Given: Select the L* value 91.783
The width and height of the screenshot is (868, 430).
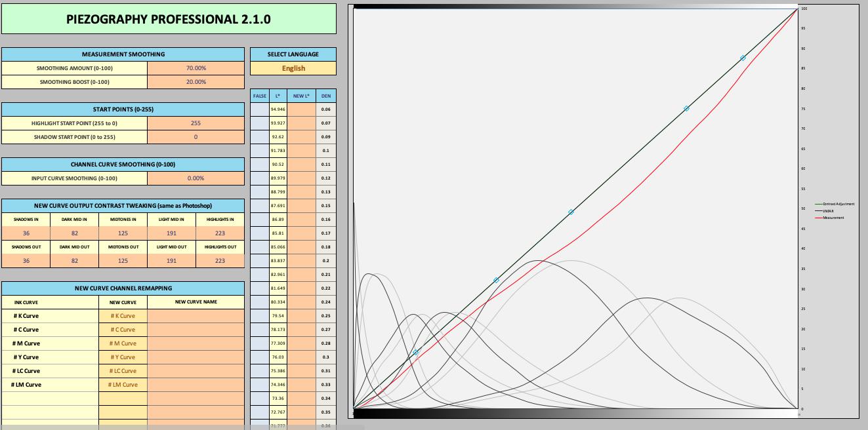Looking at the screenshot, I should (278, 151).
